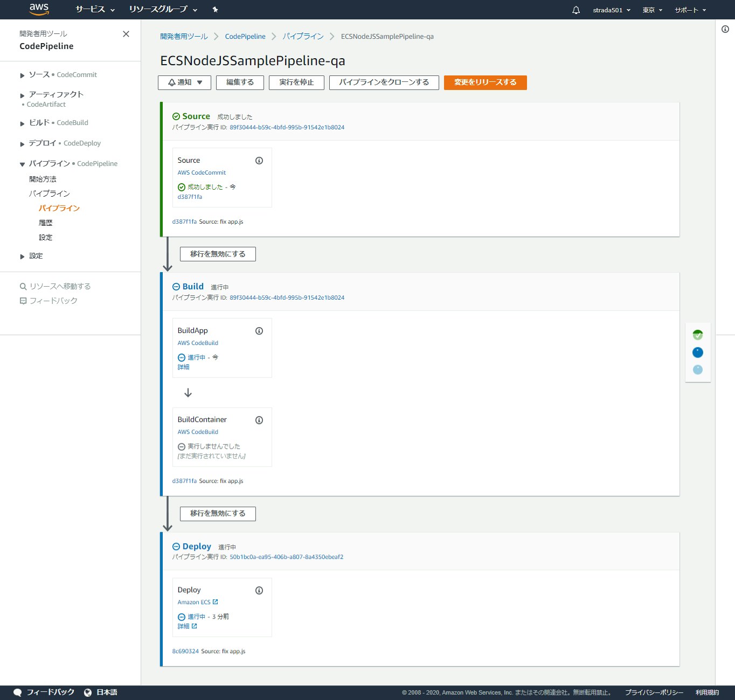Click the リソースへ移動する search icon
The width and height of the screenshot is (735, 700).
click(x=23, y=286)
